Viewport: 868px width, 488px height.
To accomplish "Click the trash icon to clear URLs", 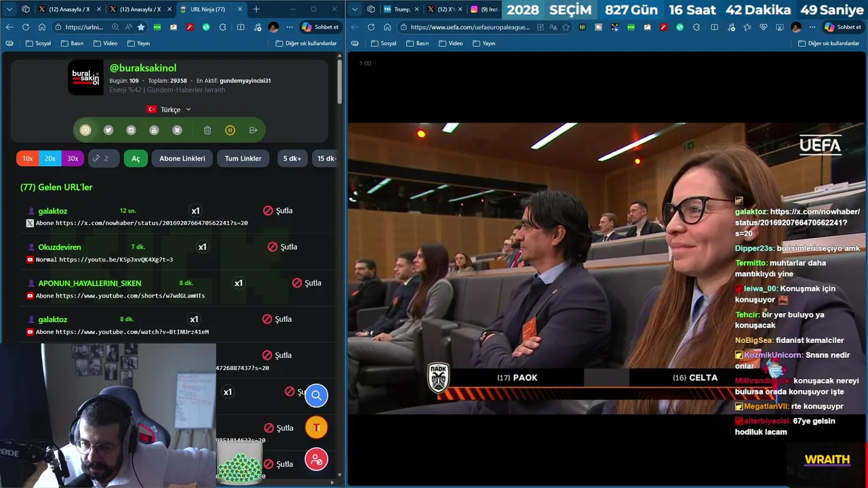I will pyautogui.click(x=208, y=130).
